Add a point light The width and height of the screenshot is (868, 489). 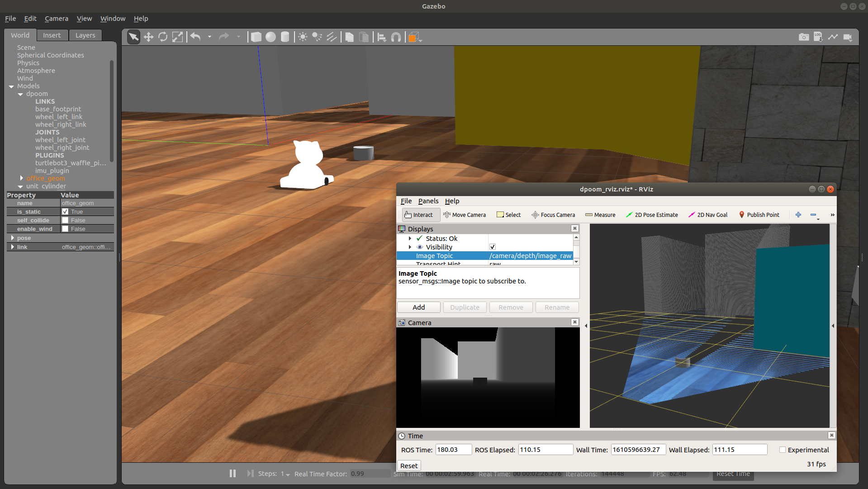pos(303,37)
